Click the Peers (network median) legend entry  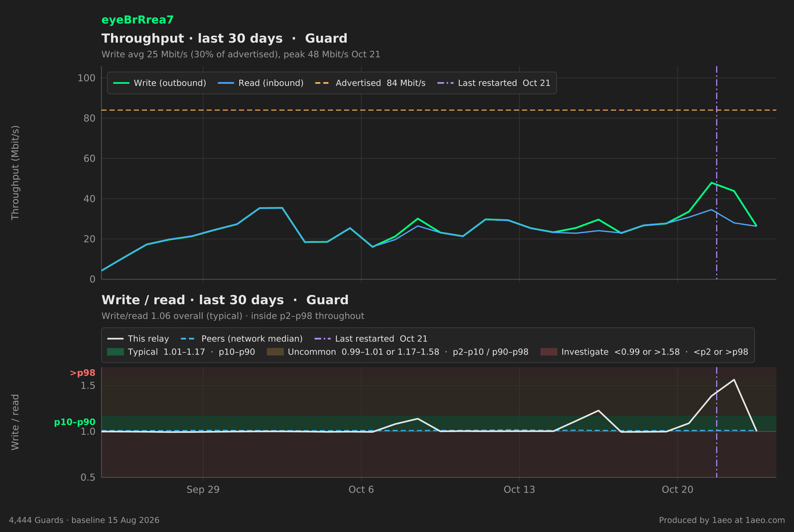click(242, 339)
